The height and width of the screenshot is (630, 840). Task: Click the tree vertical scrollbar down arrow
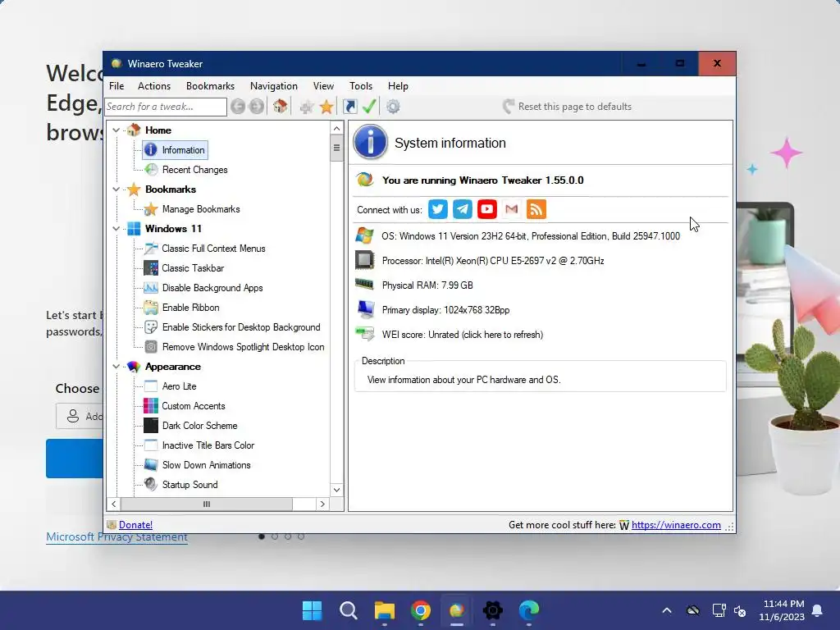click(336, 490)
